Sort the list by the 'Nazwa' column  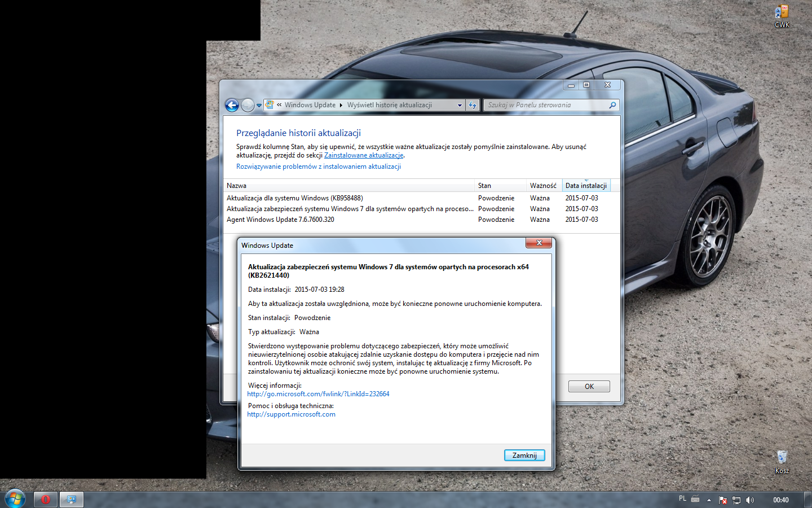tap(350, 186)
